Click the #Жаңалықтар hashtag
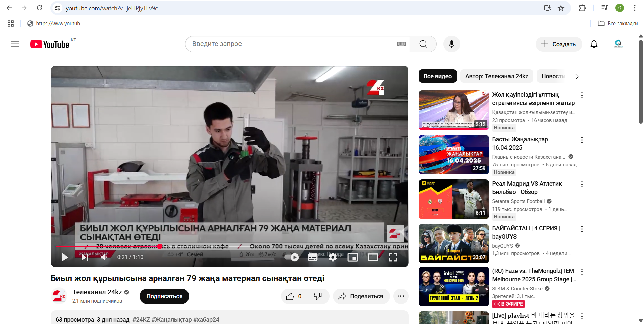 [x=171, y=320]
